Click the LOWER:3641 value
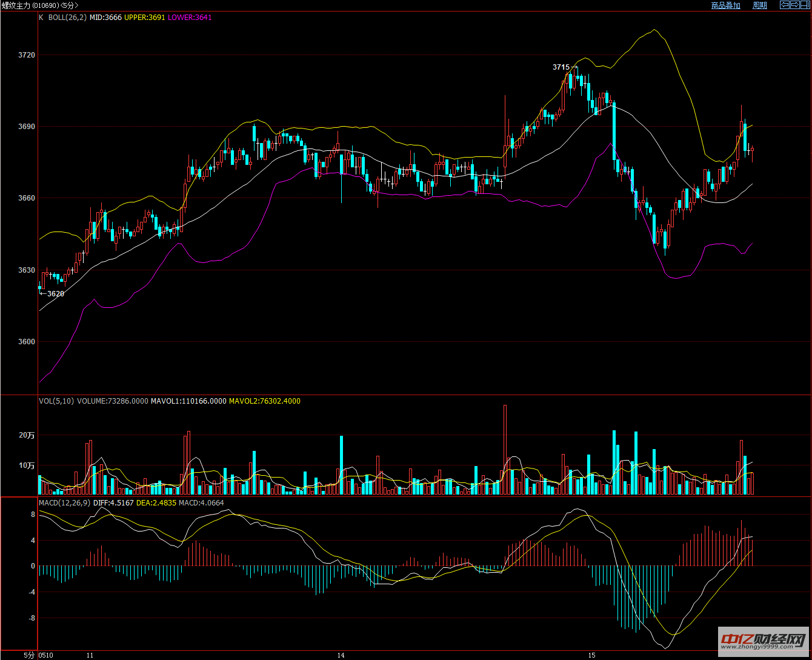 coord(190,18)
